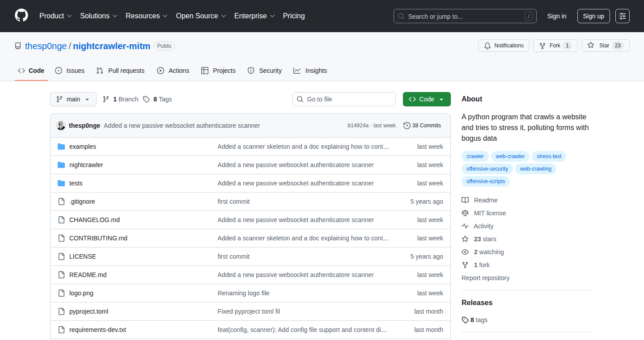Viewport: 644px width, 340px height.
Task: Click the pulse icon beside Activity
Action: pos(465,226)
